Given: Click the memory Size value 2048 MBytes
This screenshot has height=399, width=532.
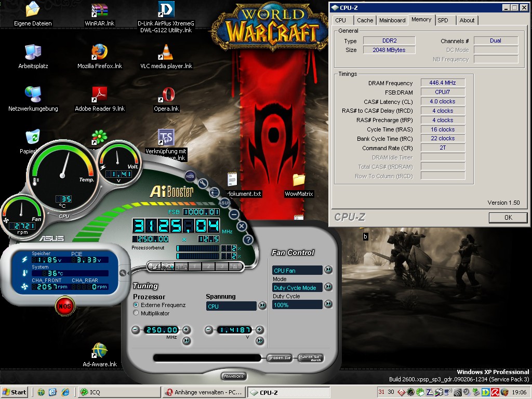Looking at the screenshot, I should (x=389, y=50).
